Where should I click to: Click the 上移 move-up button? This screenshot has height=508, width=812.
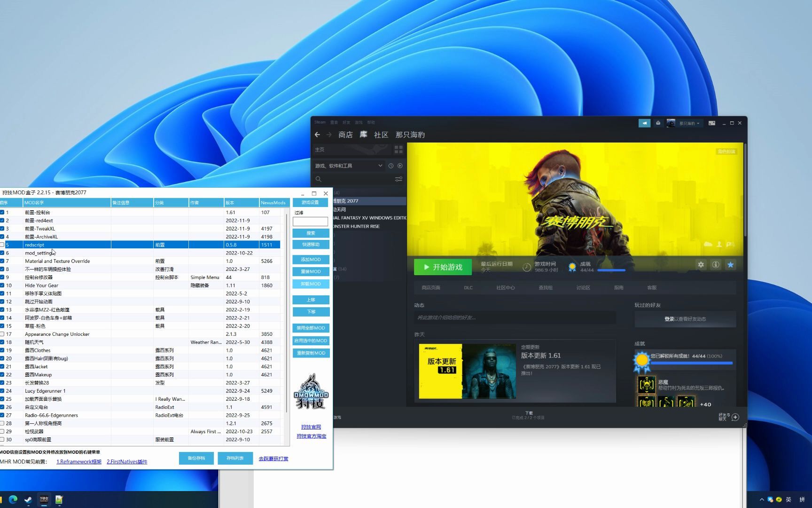pyautogui.click(x=311, y=300)
